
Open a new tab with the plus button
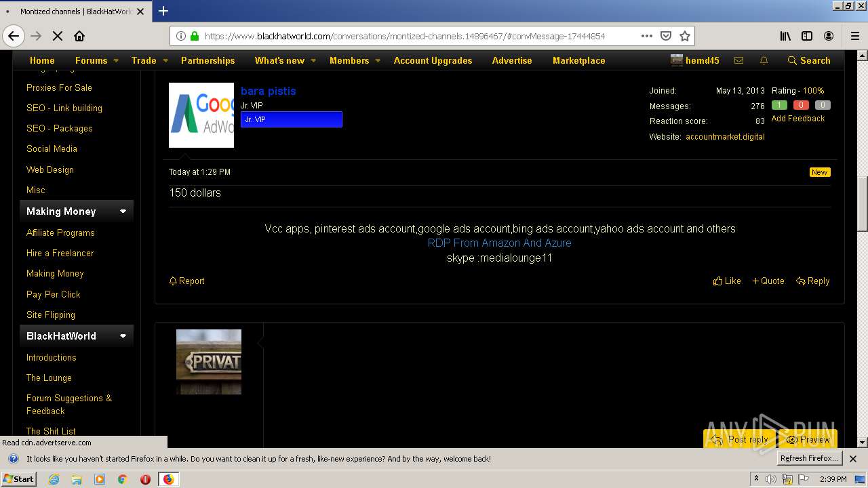[x=163, y=11]
